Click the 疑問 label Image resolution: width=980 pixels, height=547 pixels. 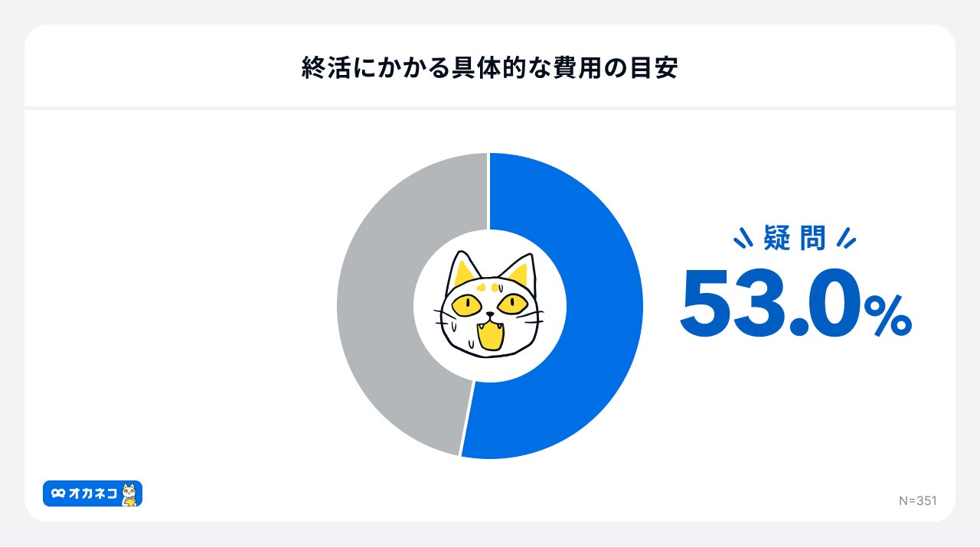click(795, 239)
